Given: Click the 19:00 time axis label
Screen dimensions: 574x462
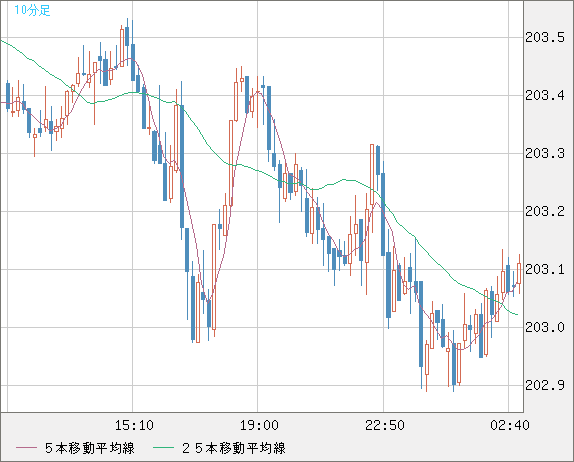Looking at the screenshot, I should coord(259,425).
